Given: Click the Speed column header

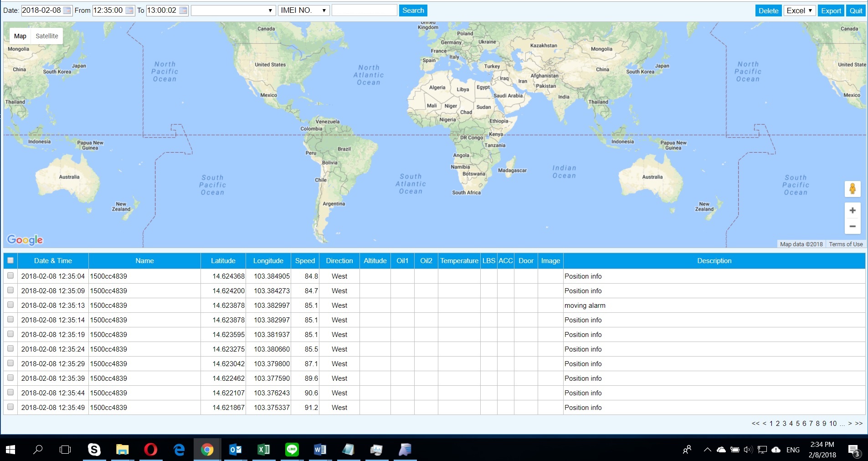Looking at the screenshot, I should 305,261.
